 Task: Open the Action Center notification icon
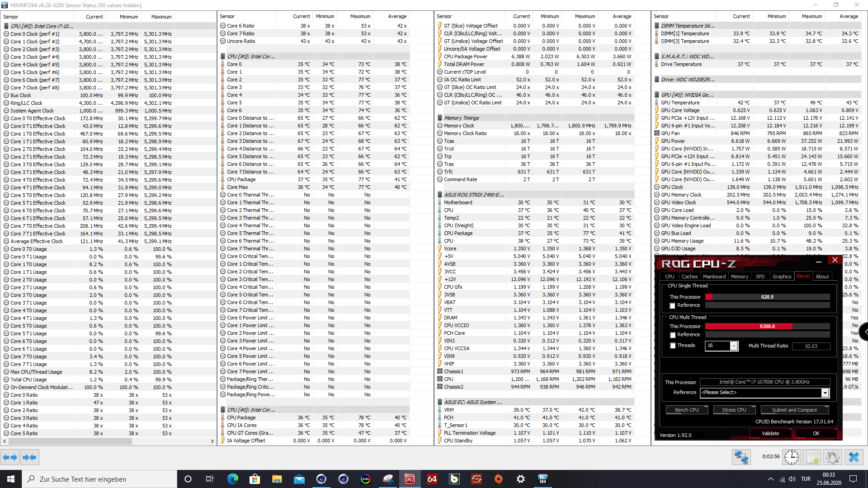click(853, 479)
